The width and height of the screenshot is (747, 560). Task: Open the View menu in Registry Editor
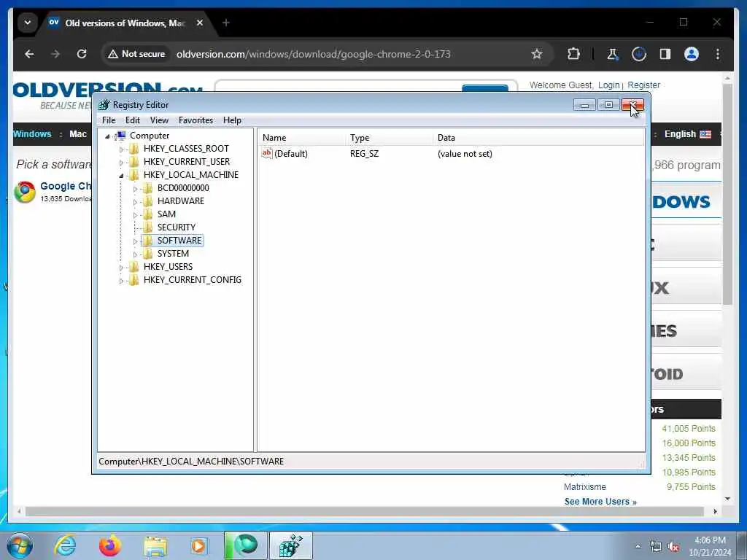(x=159, y=120)
